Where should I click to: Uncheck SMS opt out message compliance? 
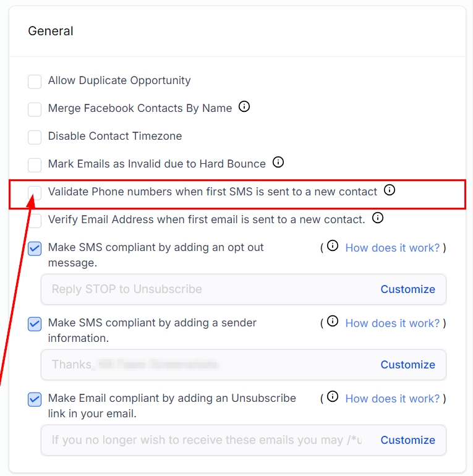pos(35,249)
